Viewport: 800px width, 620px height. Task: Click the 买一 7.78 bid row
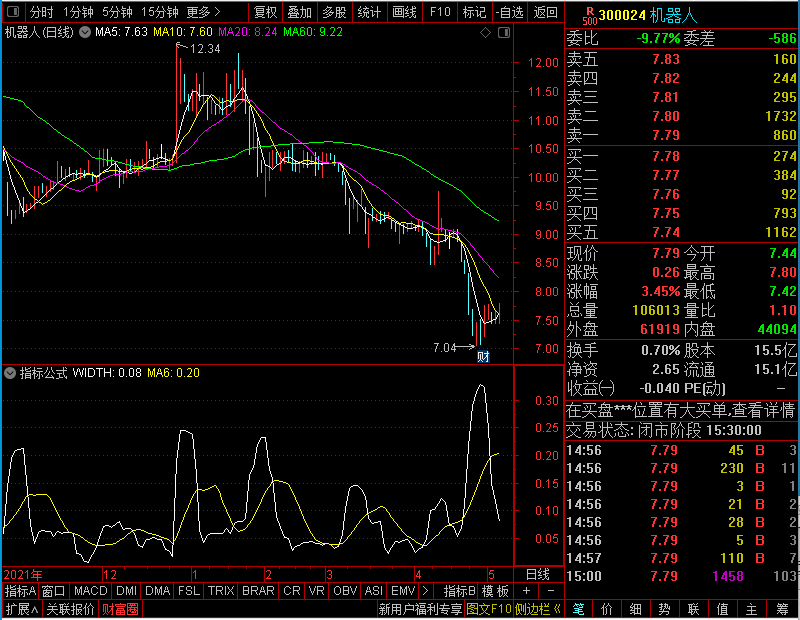[x=681, y=156]
